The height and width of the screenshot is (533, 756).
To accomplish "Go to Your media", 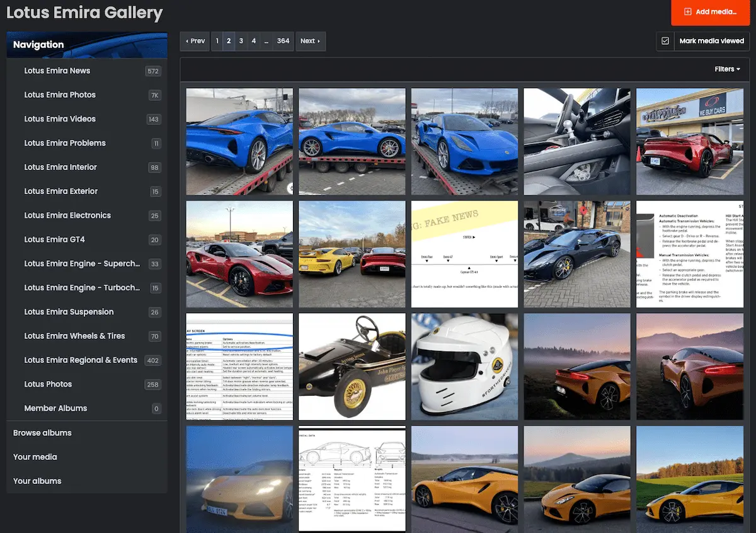I will pyautogui.click(x=35, y=457).
